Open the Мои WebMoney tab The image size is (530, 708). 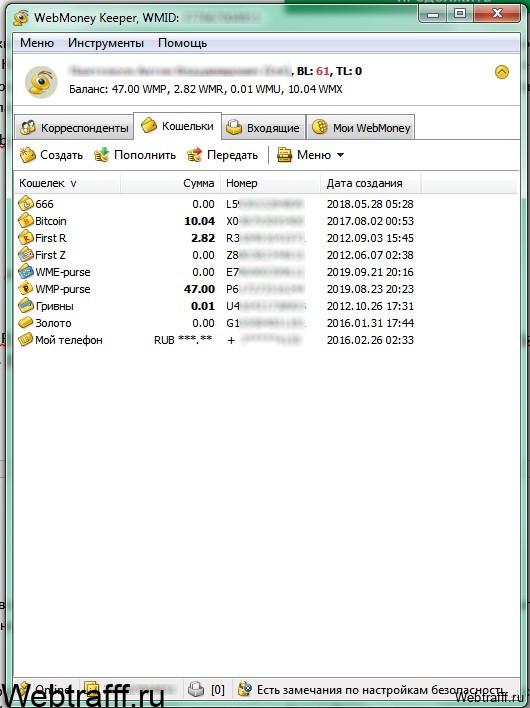point(361,128)
